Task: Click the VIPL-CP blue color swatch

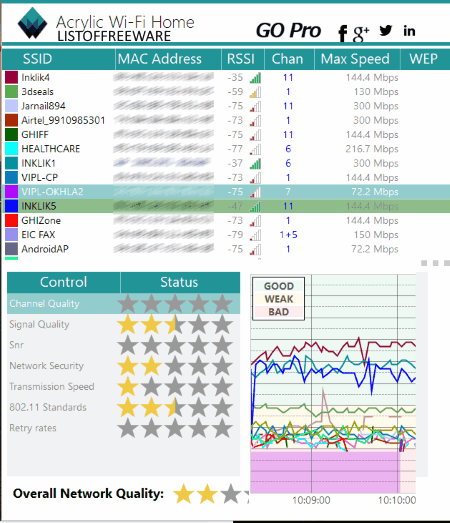Action: tap(11, 177)
